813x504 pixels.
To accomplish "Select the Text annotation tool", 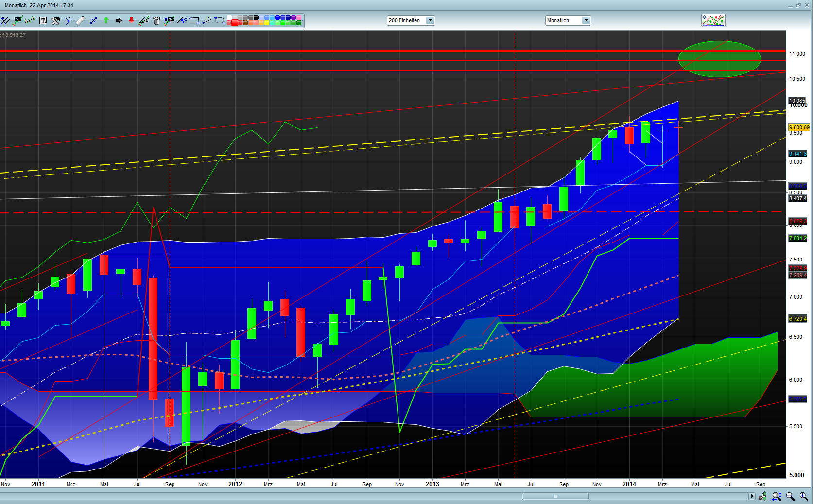I will [x=43, y=20].
